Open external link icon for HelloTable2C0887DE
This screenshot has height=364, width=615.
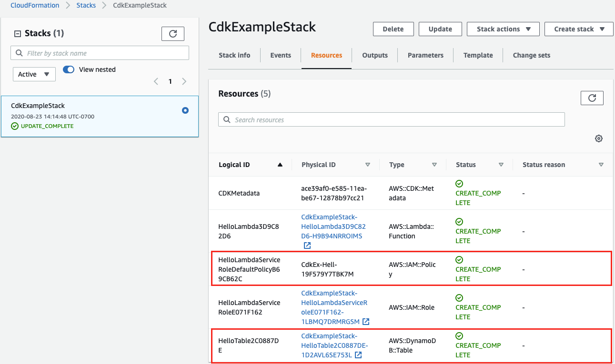[x=358, y=355]
